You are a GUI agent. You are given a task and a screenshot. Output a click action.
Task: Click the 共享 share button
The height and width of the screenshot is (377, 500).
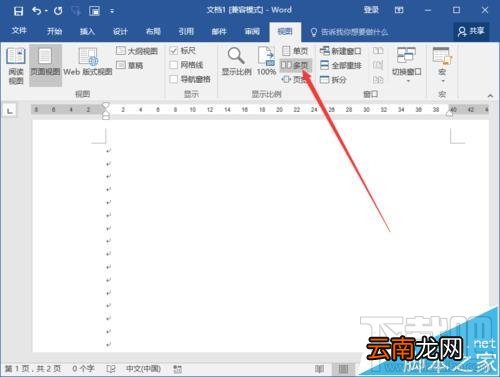click(471, 31)
